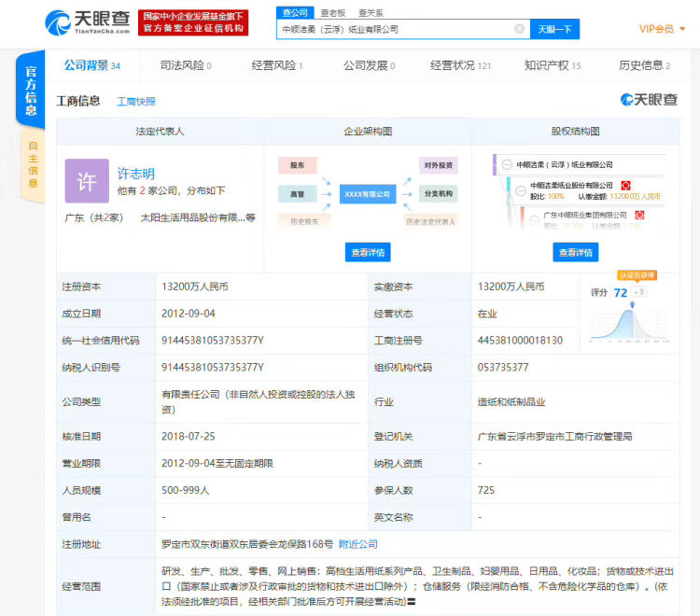Open the 经营状况 tab

click(x=460, y=65)
